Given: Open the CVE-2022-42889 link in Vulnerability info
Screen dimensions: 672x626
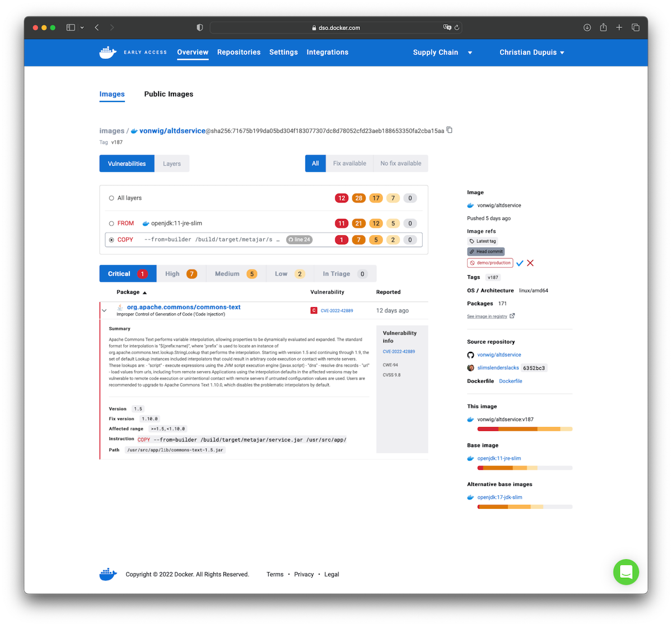Looking at the screenshot, I should coord(399,351).
